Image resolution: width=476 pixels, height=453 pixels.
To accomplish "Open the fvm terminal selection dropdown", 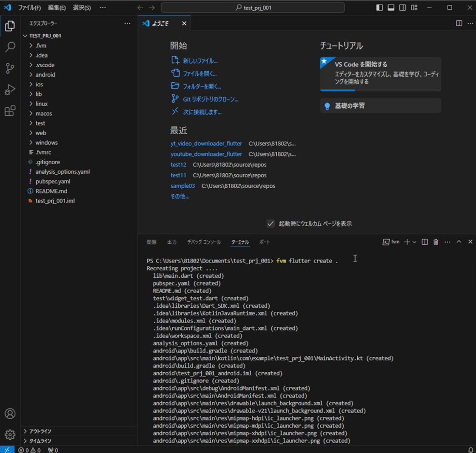I will click(414, 242).
